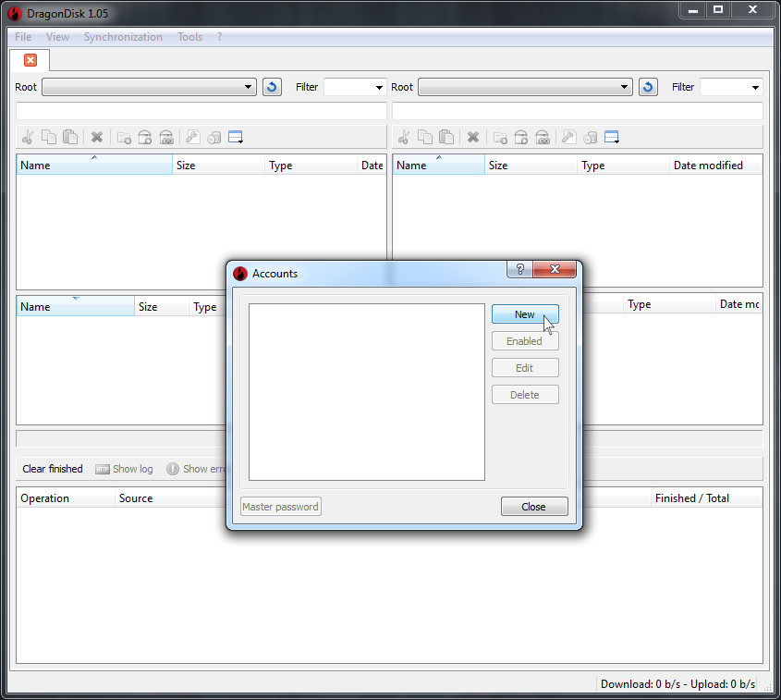The height and width of the screenshot is (700, 781).
Task: Select the Cut icon in the left toolbar
Action: pyautogui.click(x=27, y=137)
